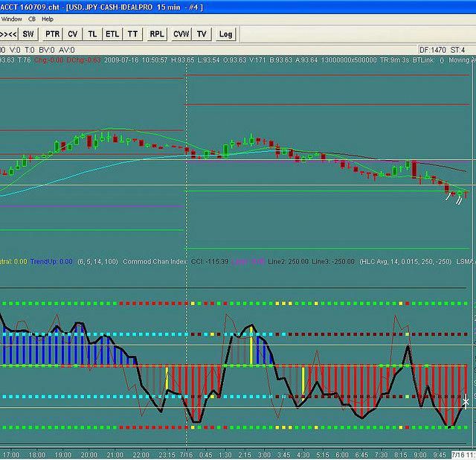Click the >>< compress toolbar button
Viewport: 476px width, 460px height.
pos(8,33)
